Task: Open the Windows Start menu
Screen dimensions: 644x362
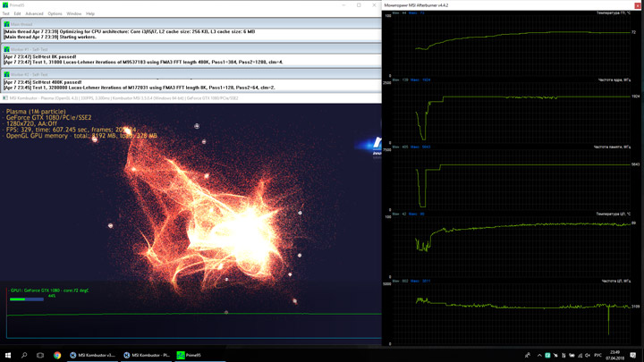Action: (x=8, y=355)
